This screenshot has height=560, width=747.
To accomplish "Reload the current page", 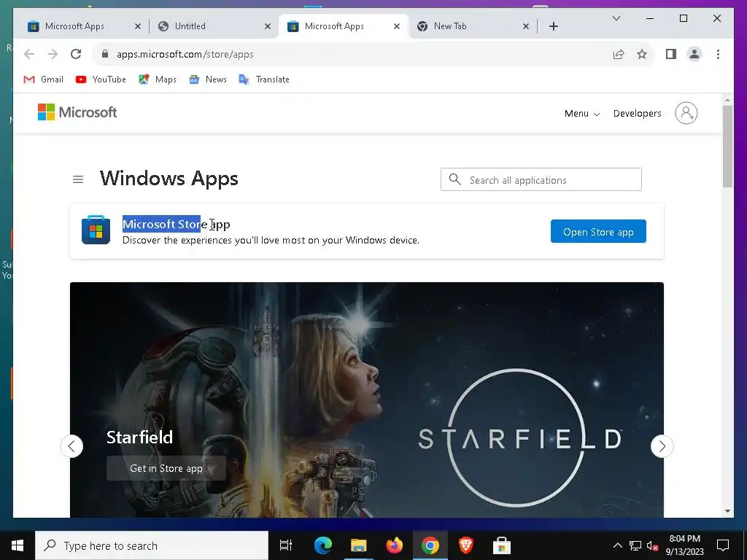I will [x=76, y=54].
